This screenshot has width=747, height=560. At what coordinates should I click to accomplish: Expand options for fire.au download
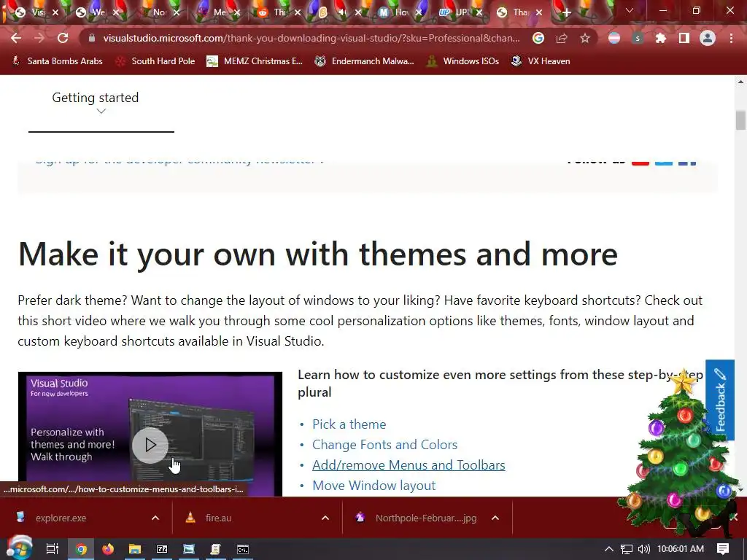325,518
